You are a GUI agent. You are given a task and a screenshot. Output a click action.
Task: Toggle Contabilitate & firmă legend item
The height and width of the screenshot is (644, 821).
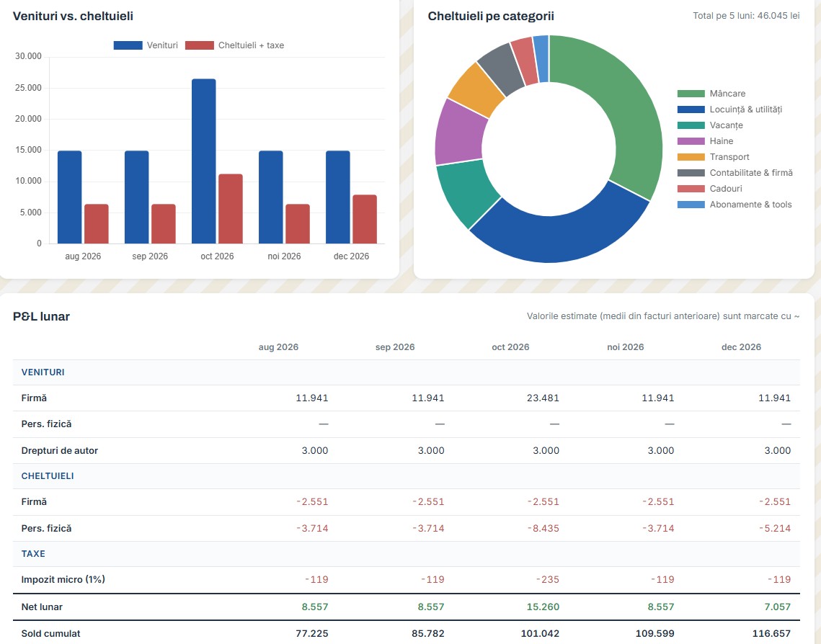735,173
